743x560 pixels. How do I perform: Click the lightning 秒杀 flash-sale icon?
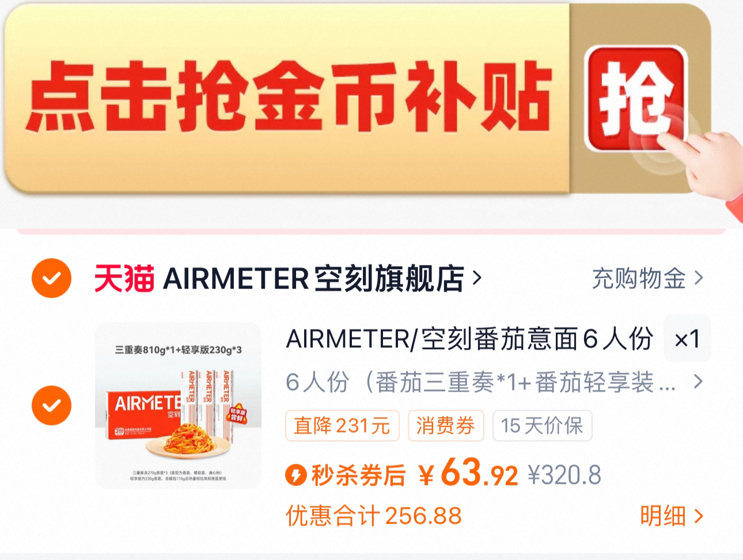pos(295,475)
